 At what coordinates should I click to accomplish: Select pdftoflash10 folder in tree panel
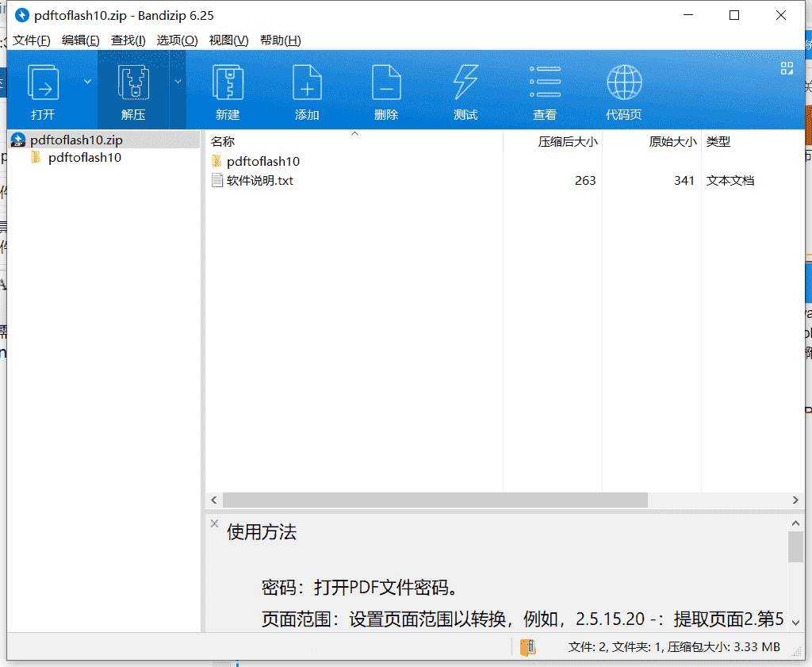tap(84, 157)
